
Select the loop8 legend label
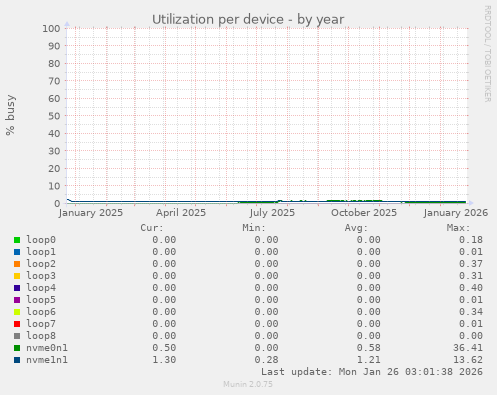(41, 336)
